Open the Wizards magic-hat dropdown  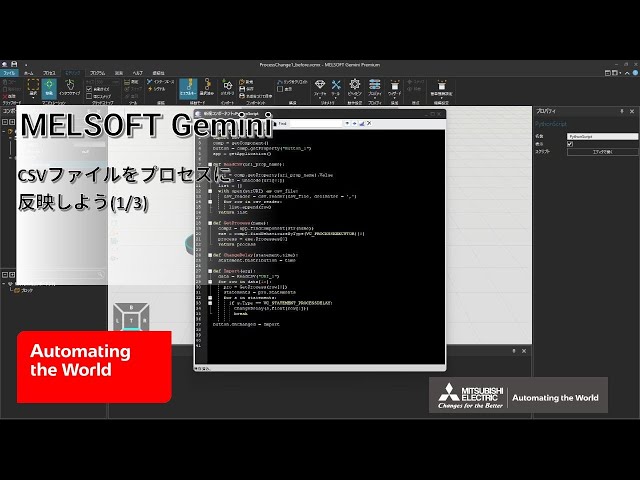coord(394,88)
